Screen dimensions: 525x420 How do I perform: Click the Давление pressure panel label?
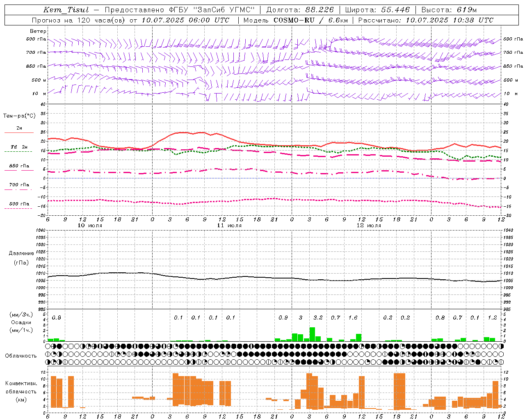pyautogui.click(x=21, y=253)
